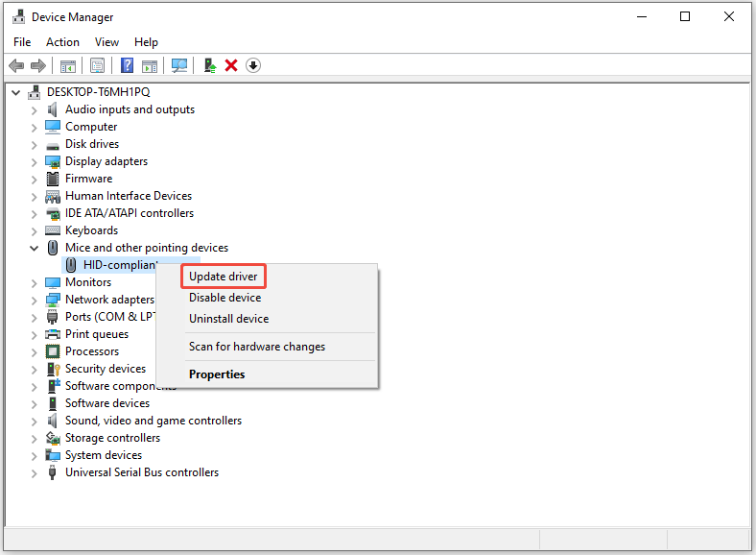Click the Human Interface Devices icon

tap(53, 196)
